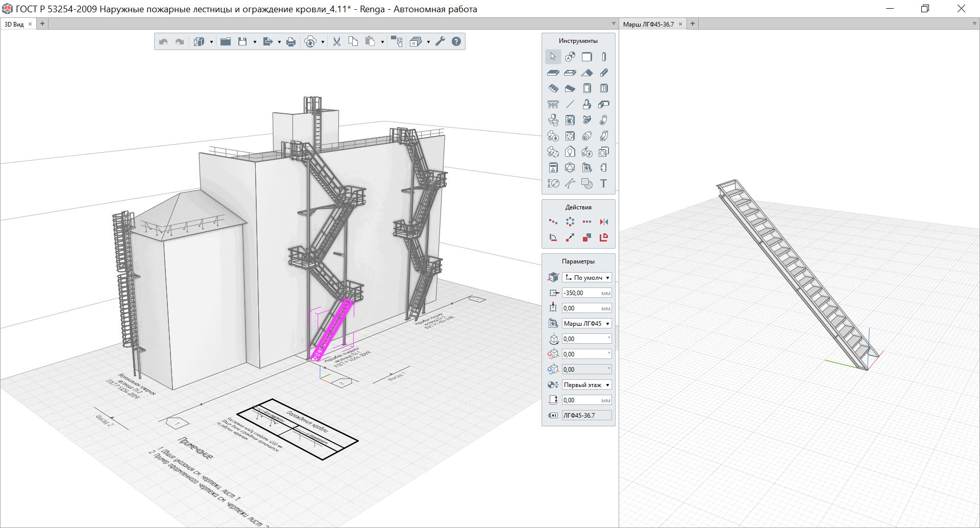This screenshot has height=528, width=980.
Task: Expand the Save options dropdown arrow
Action: click(255, 42)
